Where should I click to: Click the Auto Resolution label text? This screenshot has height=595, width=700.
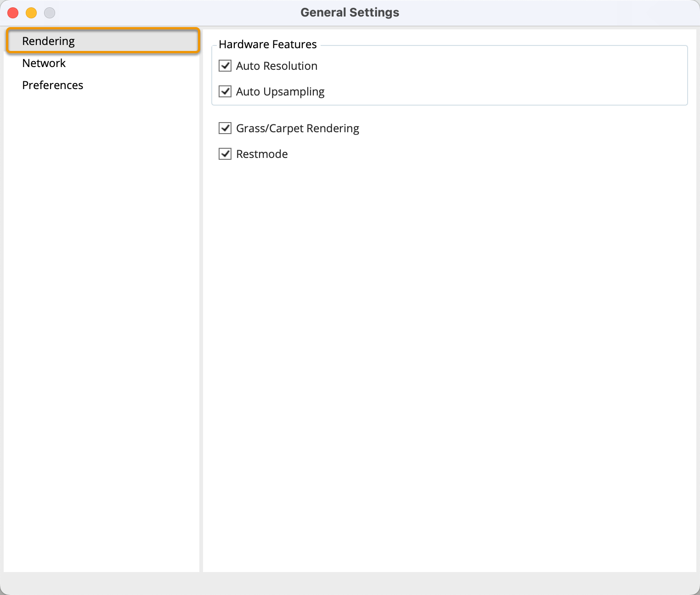click(x=277, y=66)
